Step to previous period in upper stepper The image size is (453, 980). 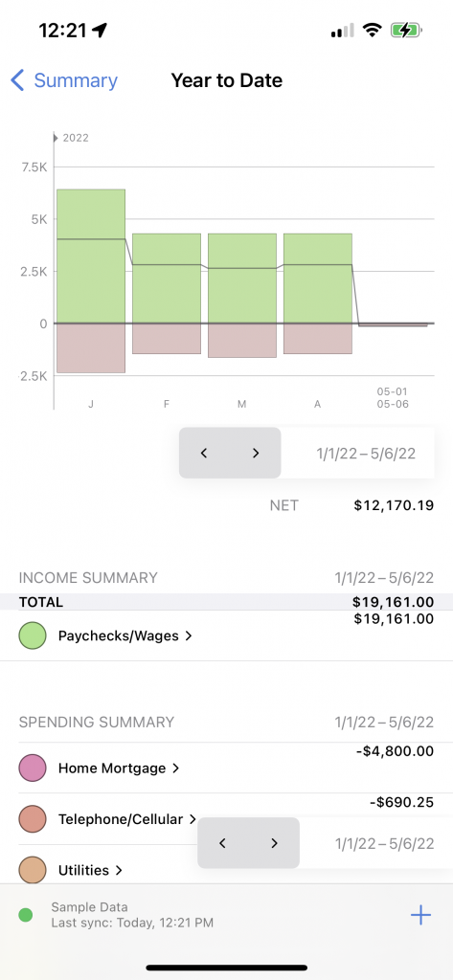[x=204, y=453]
